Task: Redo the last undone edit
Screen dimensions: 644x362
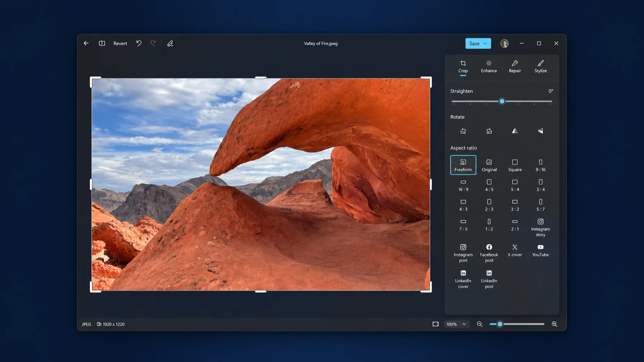Action: [x=153, y=43]
